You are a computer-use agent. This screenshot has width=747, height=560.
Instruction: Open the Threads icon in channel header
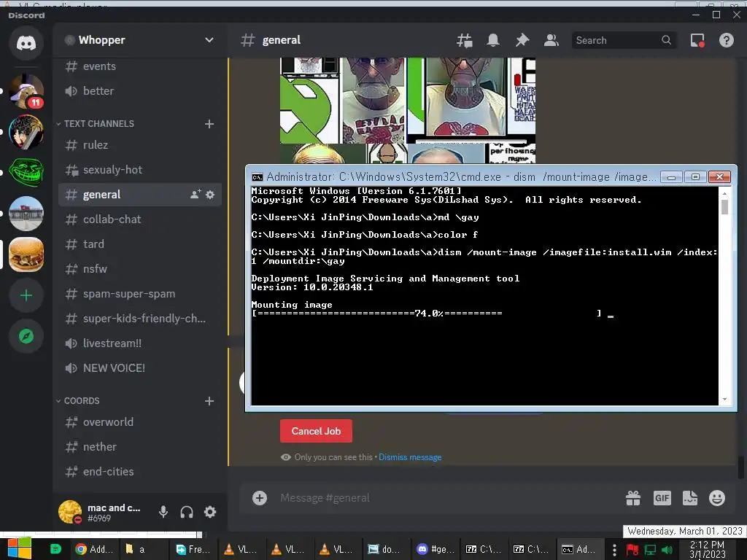tap(465, 41)
